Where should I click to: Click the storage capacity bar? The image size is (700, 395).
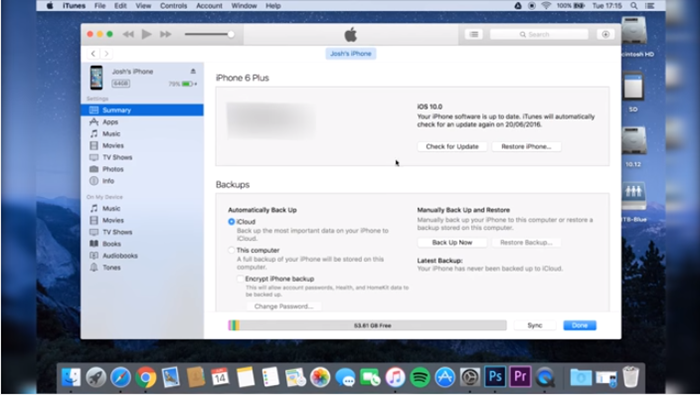click(367, 325)
